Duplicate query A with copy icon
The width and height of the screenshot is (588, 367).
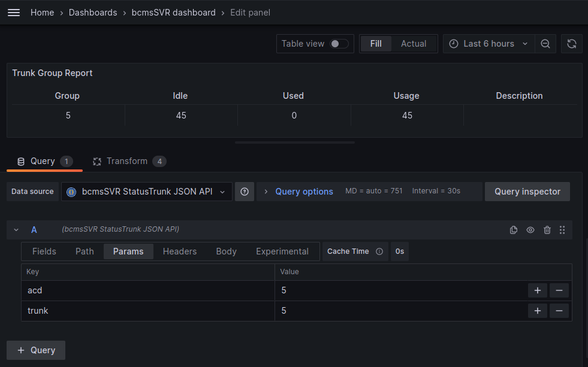tap(514, 230)
